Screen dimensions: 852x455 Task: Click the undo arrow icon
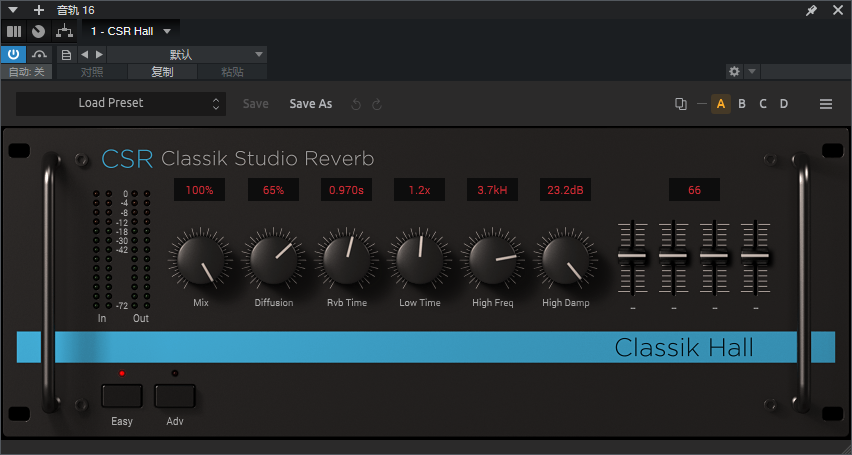(356, 104)
